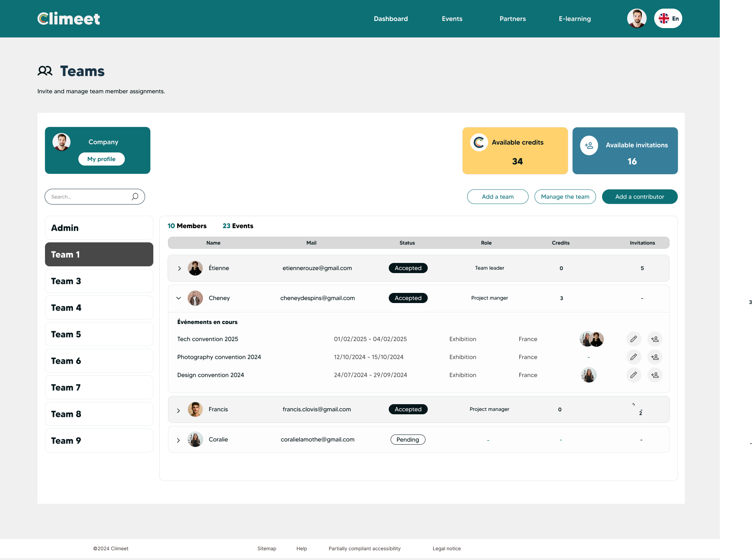The image size is (752, 560).
Task: Switch language with the En flag button
Action: (x=668, y=18)
